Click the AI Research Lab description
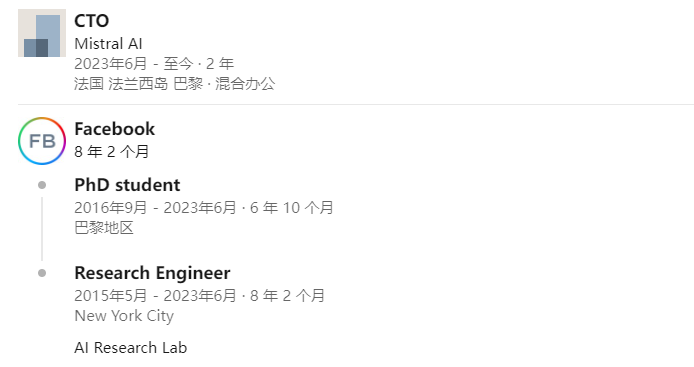This screenshot has height=367, width=694. [131, 348]
